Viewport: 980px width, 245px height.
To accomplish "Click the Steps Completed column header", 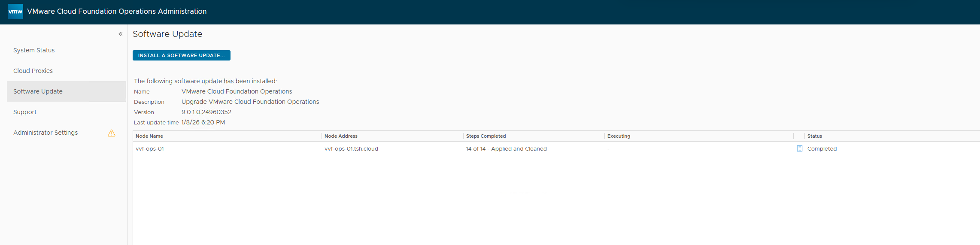I will [x=486, y=136].
